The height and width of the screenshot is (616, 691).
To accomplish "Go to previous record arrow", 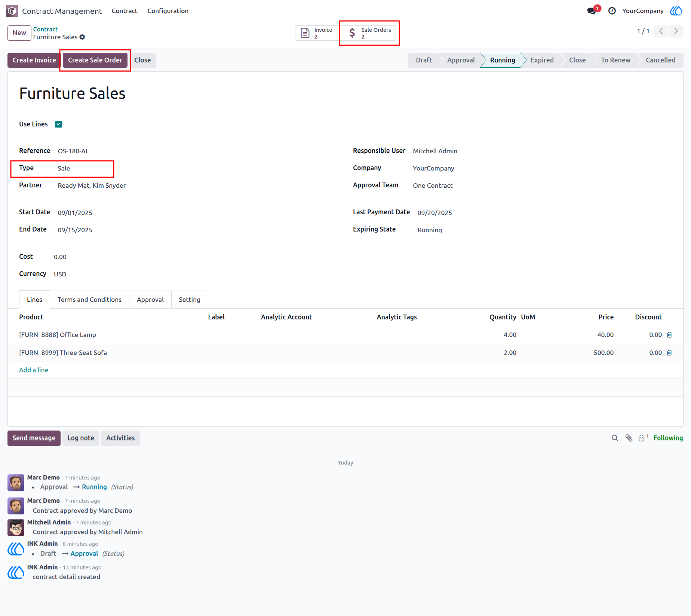I will 661,31.
